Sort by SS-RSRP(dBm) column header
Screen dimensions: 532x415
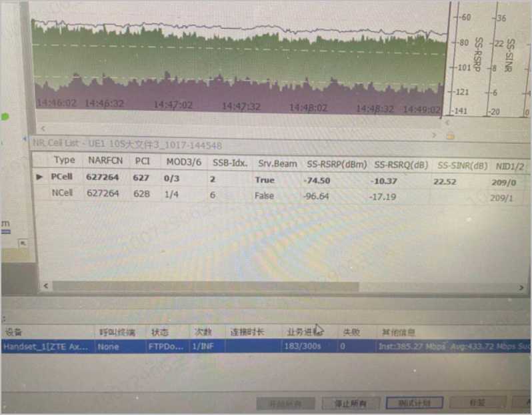[x=337, y=163]
